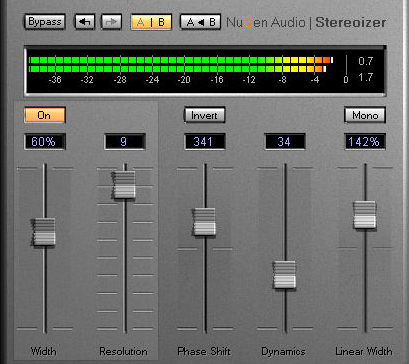Screen dimensions: 409x364
Task: Toggle the A|B compare button
Action: point(151,22)
